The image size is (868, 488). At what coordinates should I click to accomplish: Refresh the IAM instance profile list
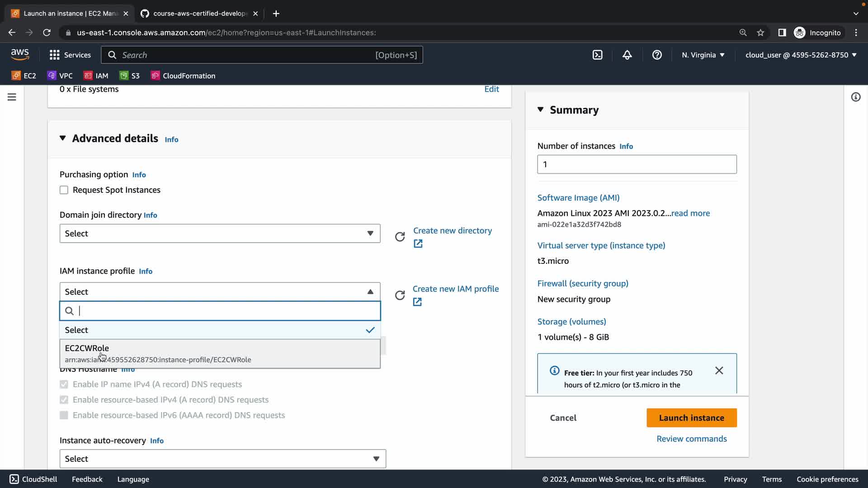point(400,296)
